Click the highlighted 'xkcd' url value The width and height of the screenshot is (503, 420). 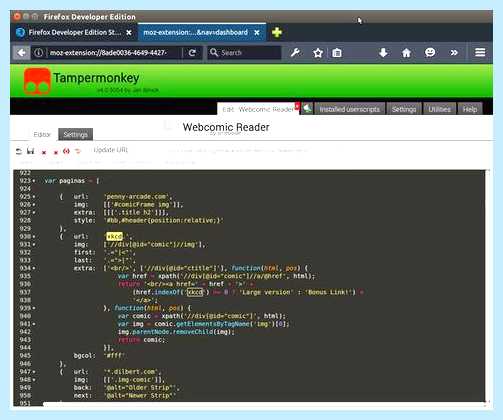click(x=115, y=237)
